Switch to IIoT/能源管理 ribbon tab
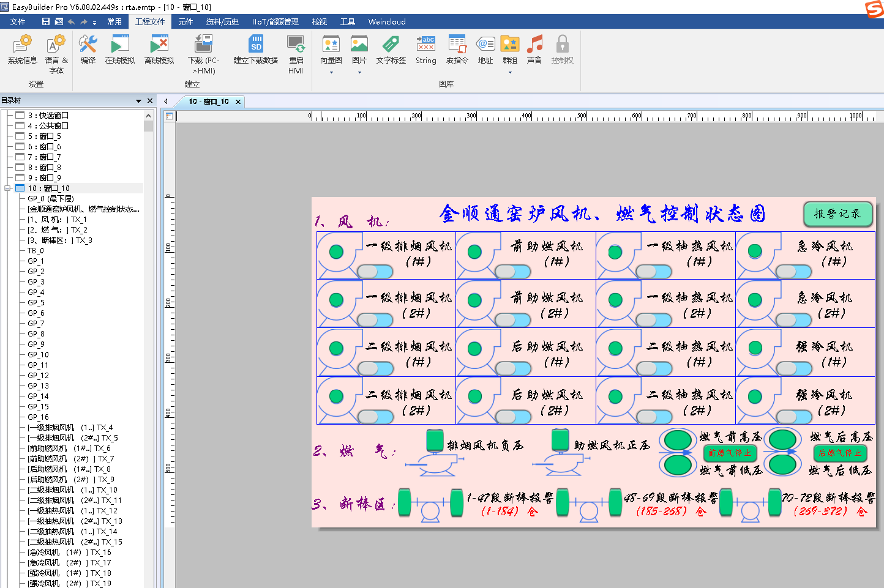The height and width of the screenshot is (588, 884). (275, 22)
